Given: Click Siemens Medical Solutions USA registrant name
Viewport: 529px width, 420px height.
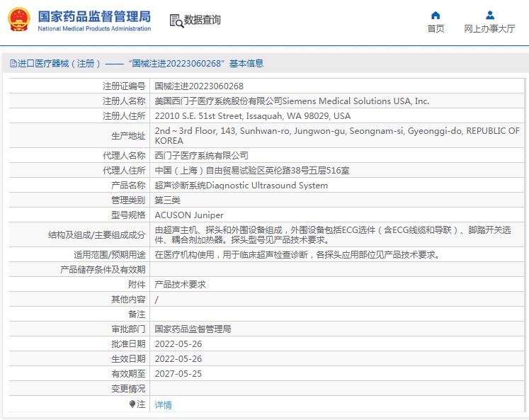Looking at the screenshot, I should (x=292, y=101).
